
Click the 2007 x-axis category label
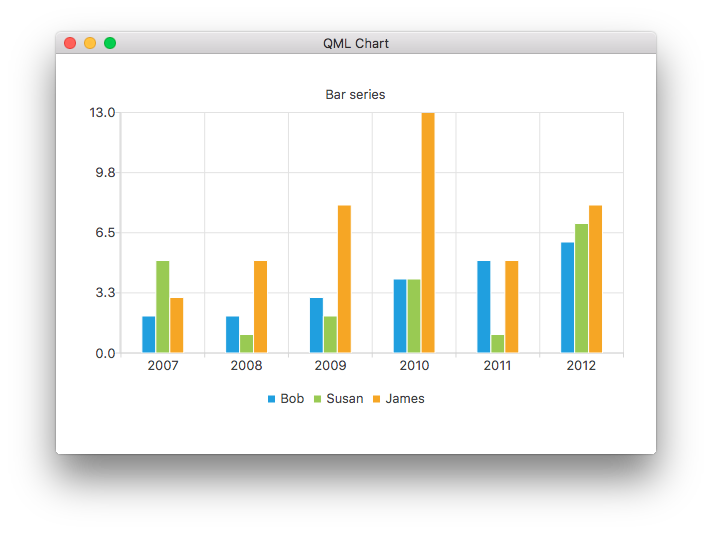[163, 366]
